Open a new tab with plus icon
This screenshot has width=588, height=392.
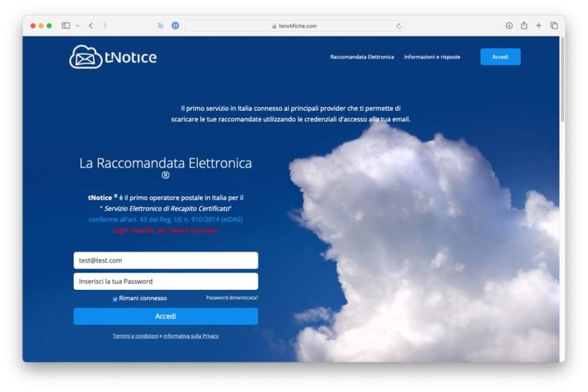click(539, 25)
